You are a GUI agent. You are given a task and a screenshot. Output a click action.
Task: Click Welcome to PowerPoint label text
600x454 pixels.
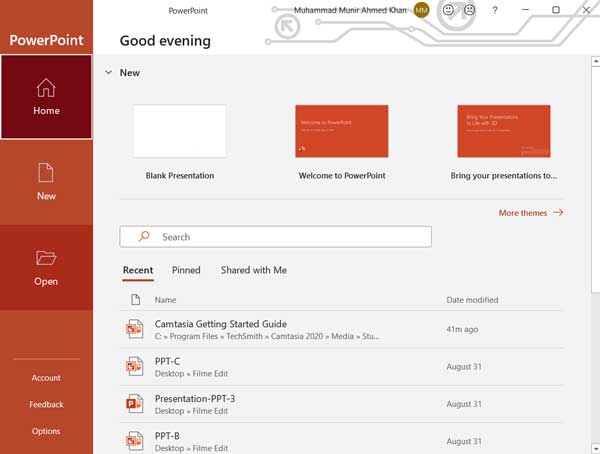tap(342, 176)
